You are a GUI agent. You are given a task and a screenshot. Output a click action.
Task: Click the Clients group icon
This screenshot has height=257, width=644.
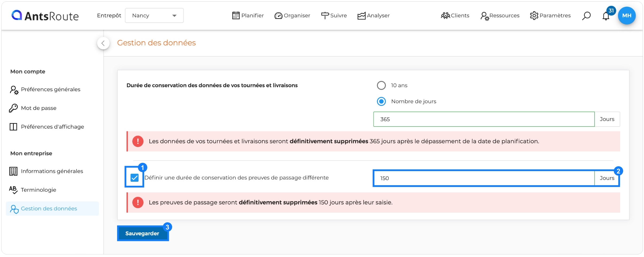coord(445,16)
